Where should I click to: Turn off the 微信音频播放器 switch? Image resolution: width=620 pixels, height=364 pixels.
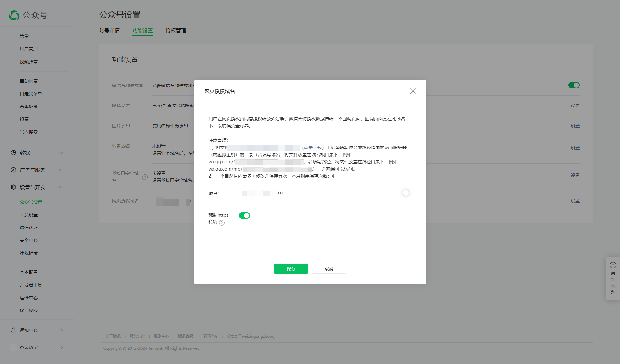[574, 85]
